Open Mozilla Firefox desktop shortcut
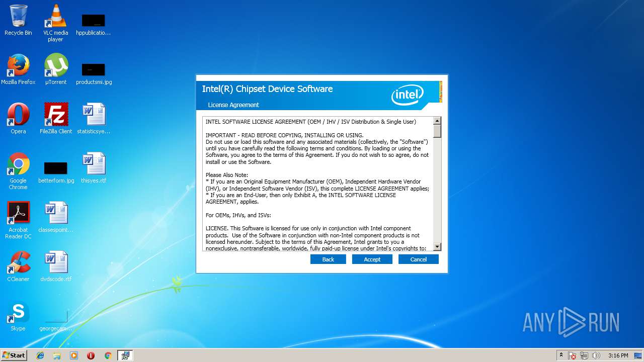Image resolution: width=644 pixels, height=362 pixels. coord(18,69)
